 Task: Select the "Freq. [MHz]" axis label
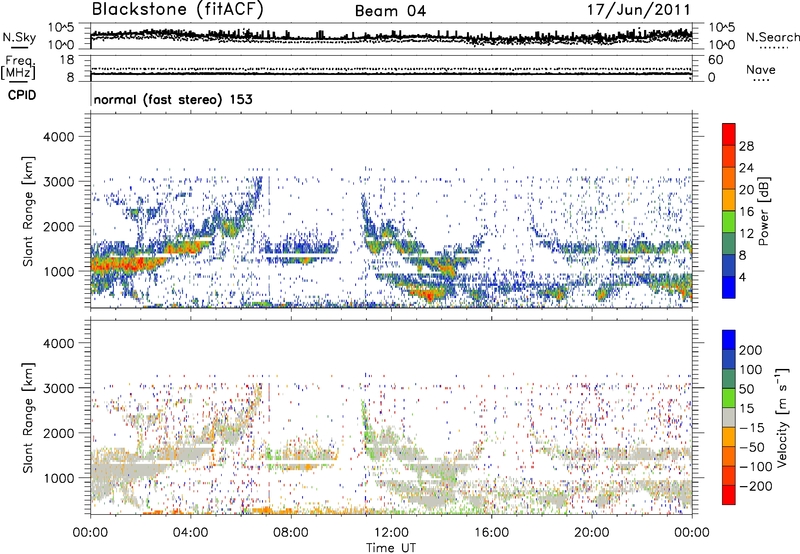pos(18,68)
